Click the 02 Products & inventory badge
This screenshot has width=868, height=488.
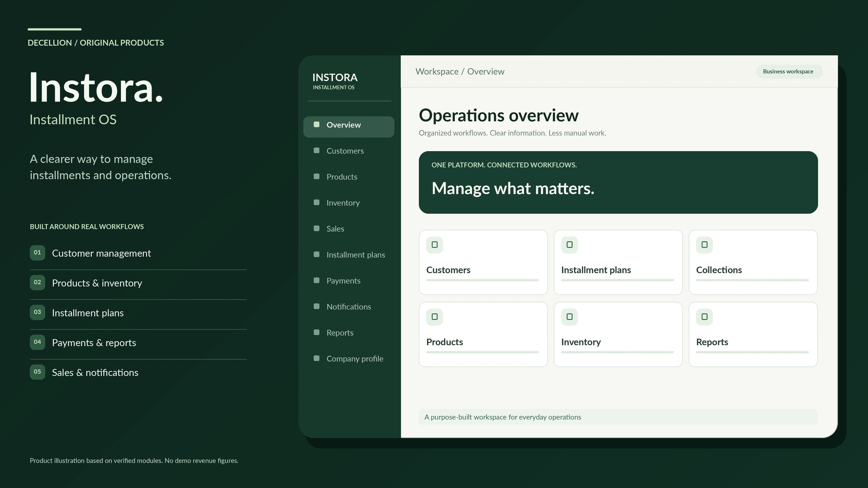click(x=37, y=283)
